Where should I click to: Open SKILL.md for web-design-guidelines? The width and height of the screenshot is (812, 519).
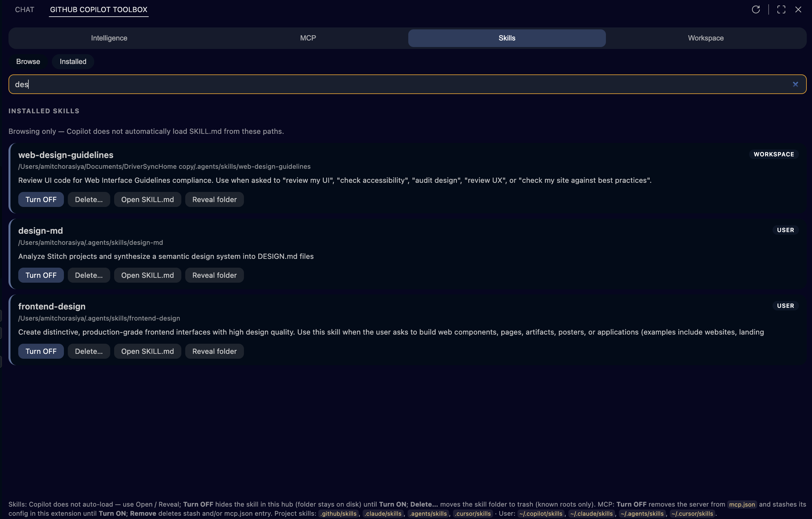click(x=147, y=199)
